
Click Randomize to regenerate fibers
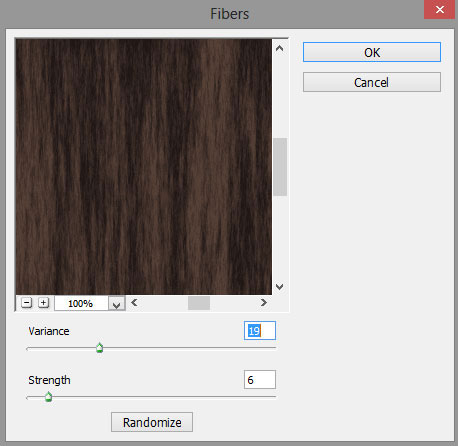[152, 422]
